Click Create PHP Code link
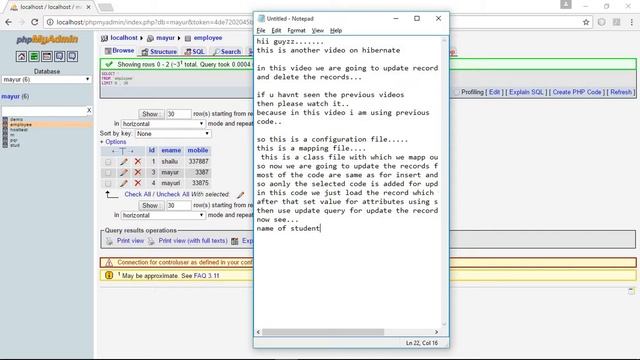The height and width of the screenshot is (360, 640). tap(577, 92)
